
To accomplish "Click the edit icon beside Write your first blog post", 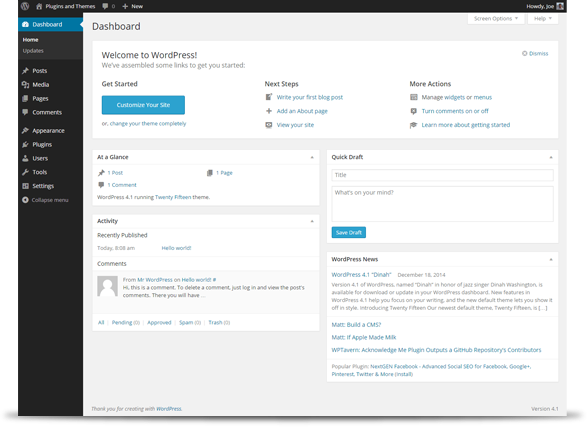I will pos(269,97).
